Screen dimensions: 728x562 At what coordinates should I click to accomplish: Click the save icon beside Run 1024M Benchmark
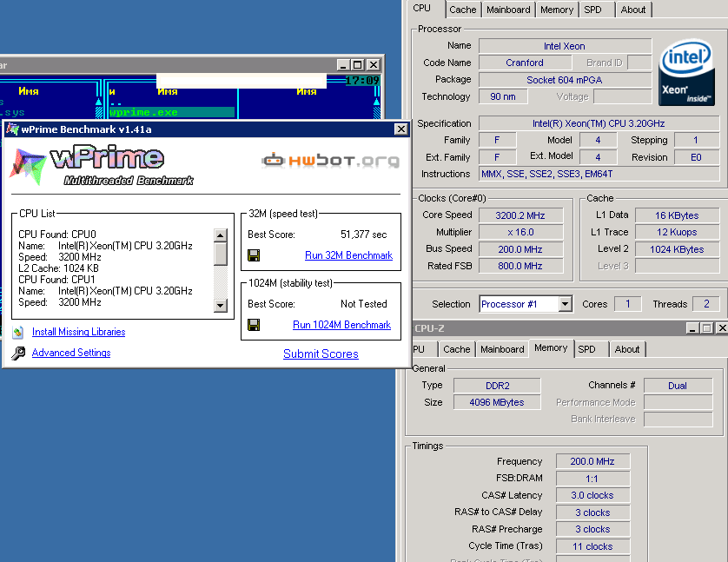(x=254, y=325)
